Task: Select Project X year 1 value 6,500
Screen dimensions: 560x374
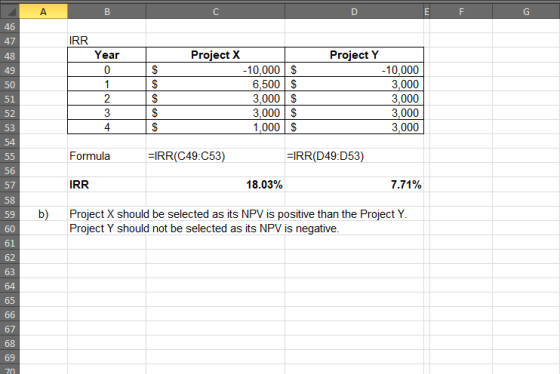Action: coord(215,84)
